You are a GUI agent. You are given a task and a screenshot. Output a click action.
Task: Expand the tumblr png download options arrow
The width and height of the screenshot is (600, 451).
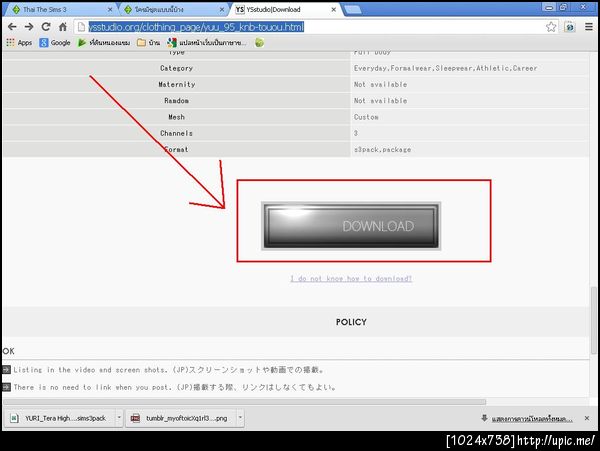coord(240,418)
